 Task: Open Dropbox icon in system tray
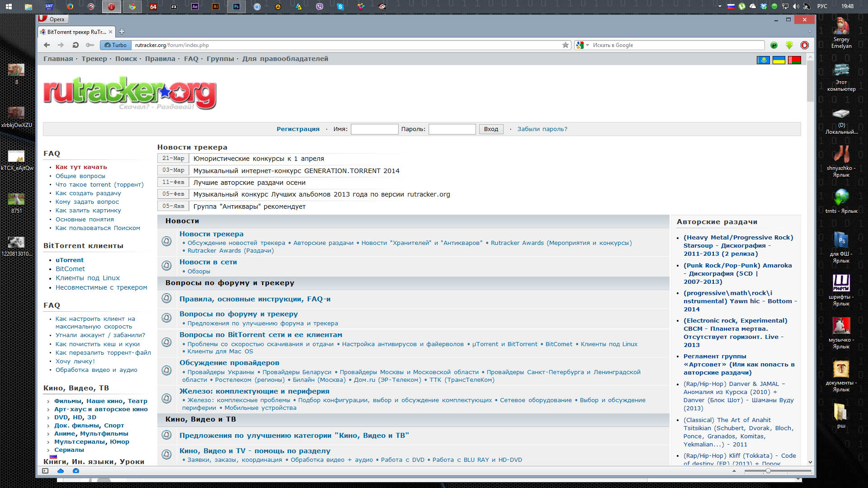(764, 6)
